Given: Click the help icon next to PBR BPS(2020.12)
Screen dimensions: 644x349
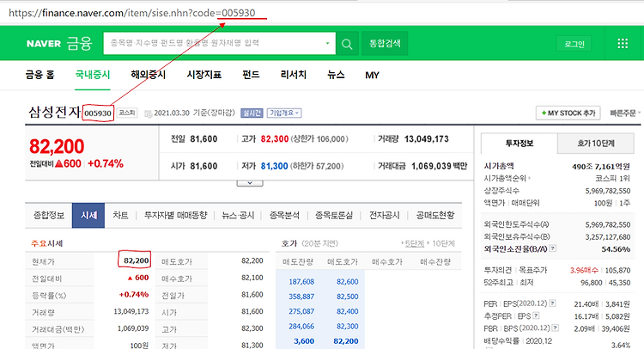Looking at the screenshot, I should (x=556, y=328).
